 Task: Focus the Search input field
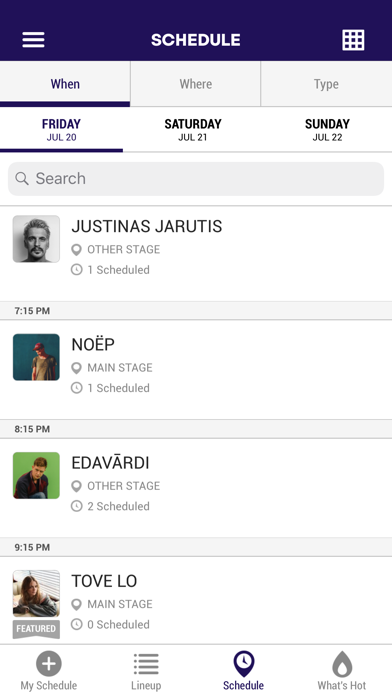[x=196, y=179]
